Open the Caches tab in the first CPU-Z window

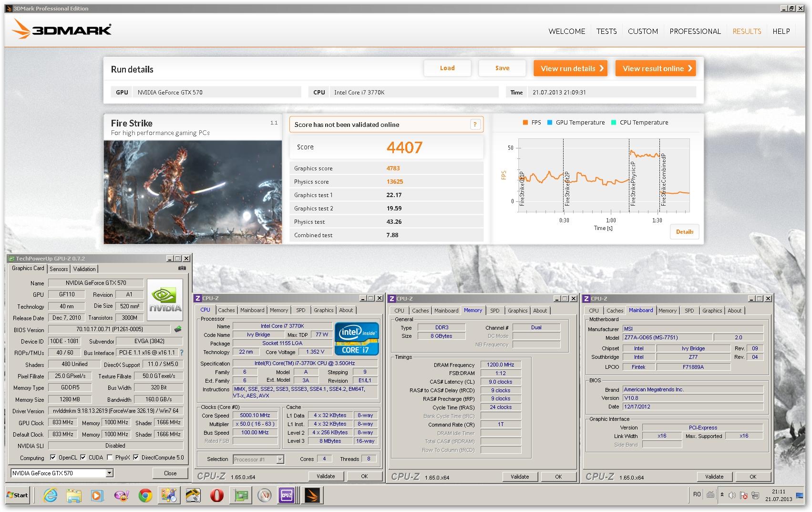(x=226, y=310)
